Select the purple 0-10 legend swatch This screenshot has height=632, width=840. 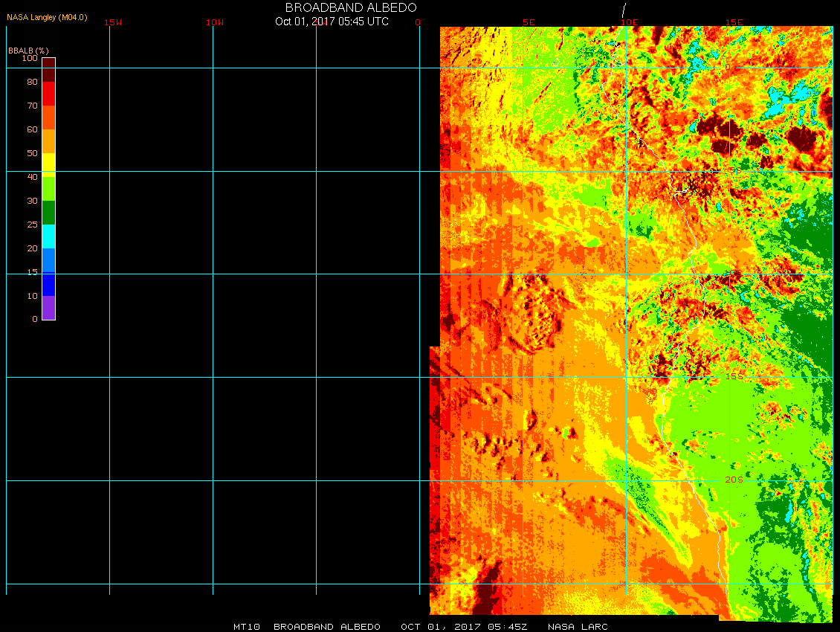49,308
